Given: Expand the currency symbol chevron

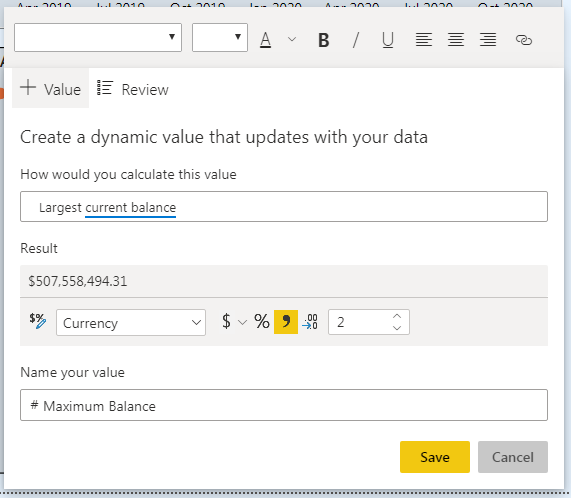Looking at the screenshot, I should (242, 322).
